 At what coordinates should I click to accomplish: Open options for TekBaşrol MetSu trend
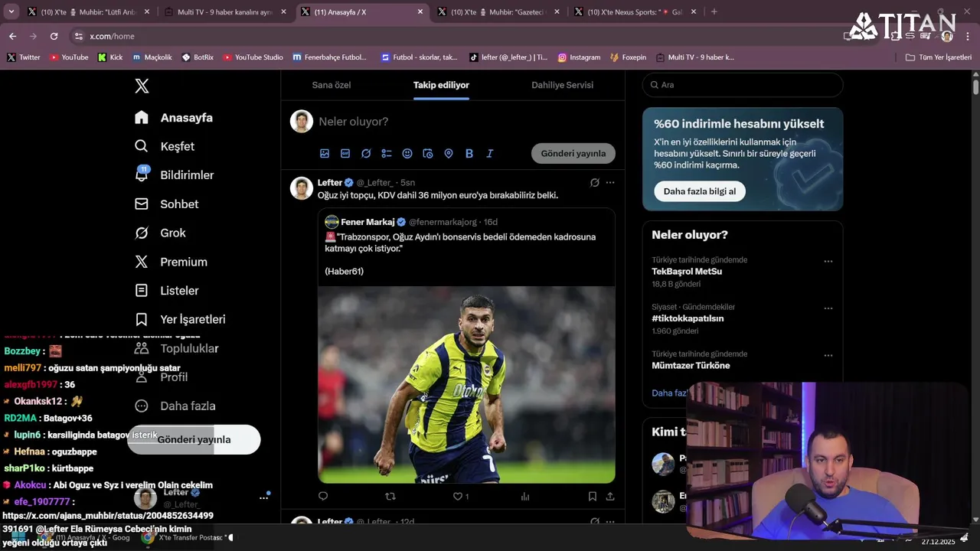pyautogui.click(x=828, y=262)
